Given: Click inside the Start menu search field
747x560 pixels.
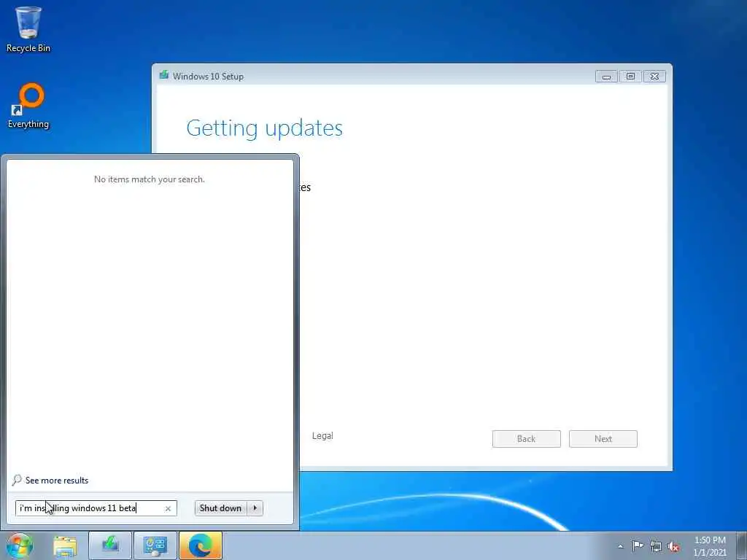Looking at the screenshot, I should pyautogui.click(x=96, y=508).
